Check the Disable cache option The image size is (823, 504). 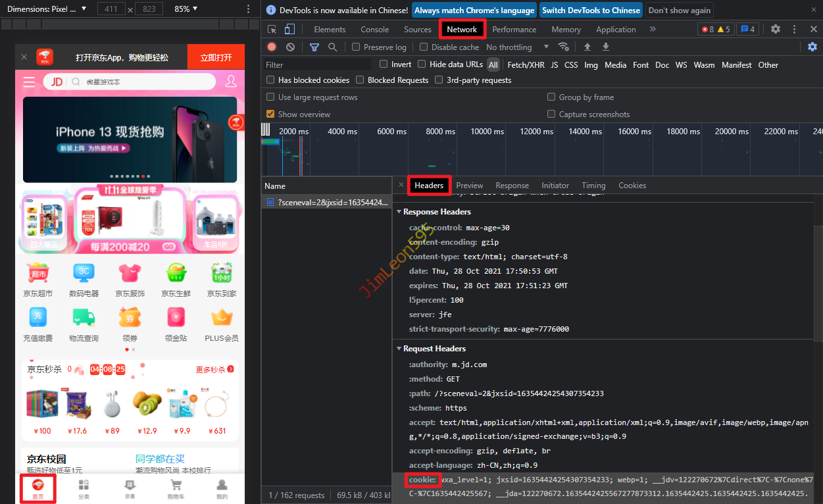pyautogui.click(x=424, y=47)
